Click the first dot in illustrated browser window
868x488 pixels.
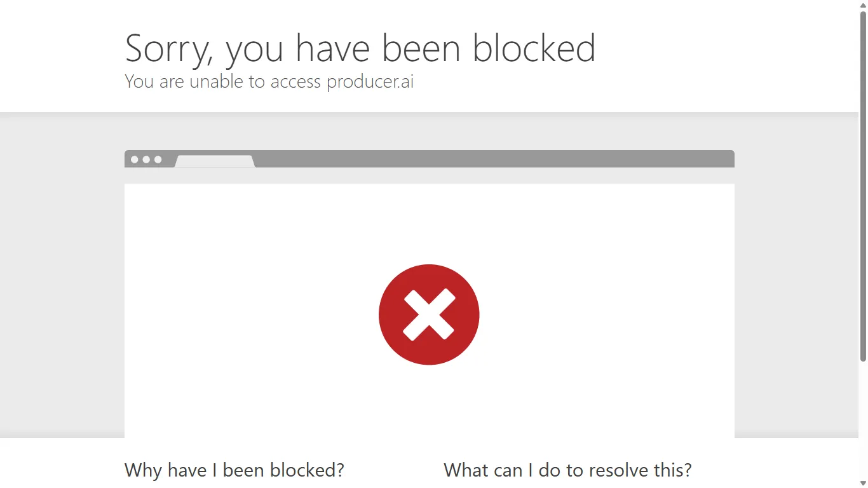point(135,159)
